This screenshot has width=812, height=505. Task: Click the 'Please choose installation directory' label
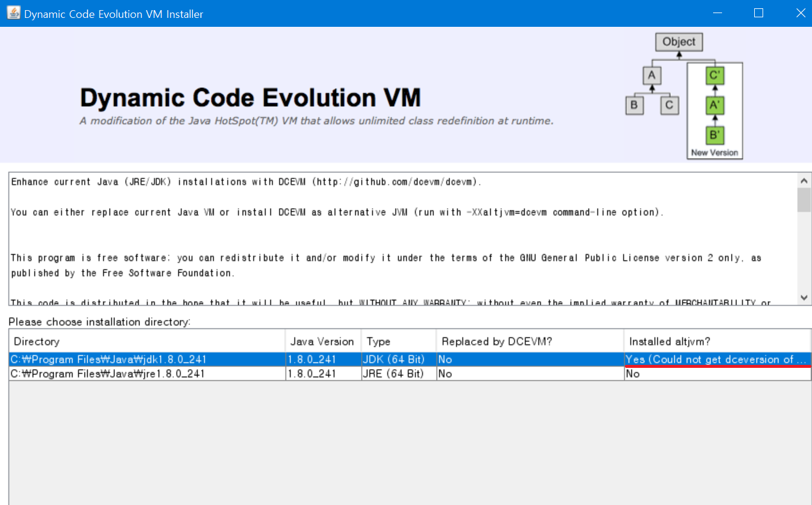click(x=99, y=322)
